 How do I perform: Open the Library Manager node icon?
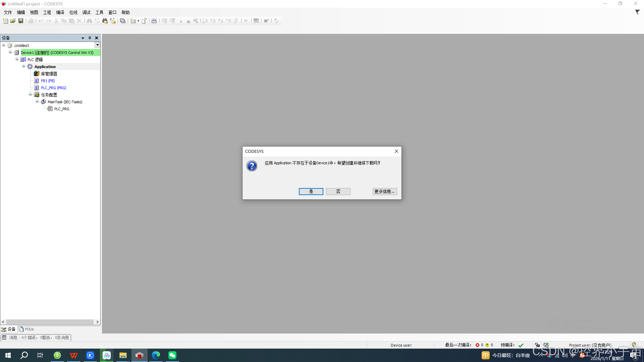pos(37,74)
